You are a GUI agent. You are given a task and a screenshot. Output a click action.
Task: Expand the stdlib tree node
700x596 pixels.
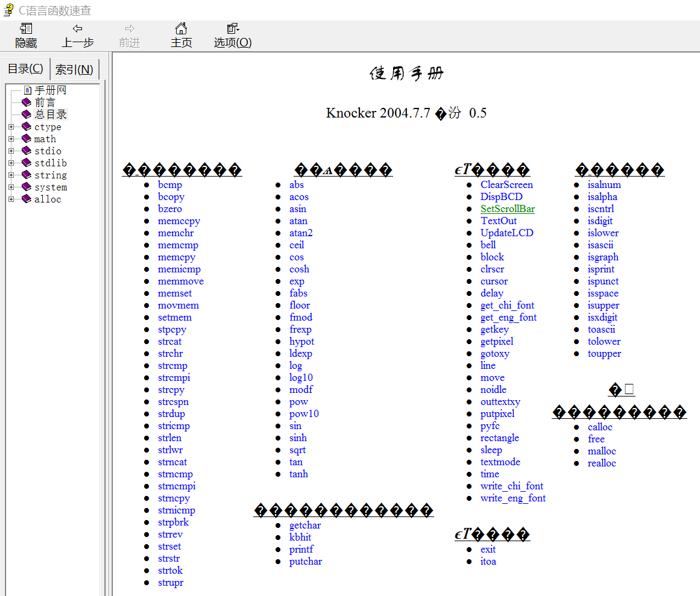[11, 163]
